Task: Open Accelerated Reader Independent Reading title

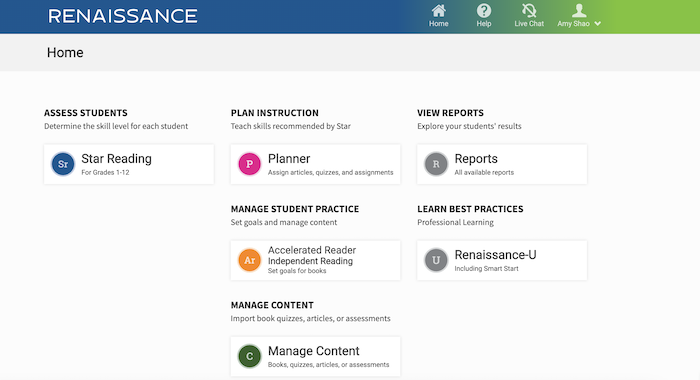Action: [312, 255]
